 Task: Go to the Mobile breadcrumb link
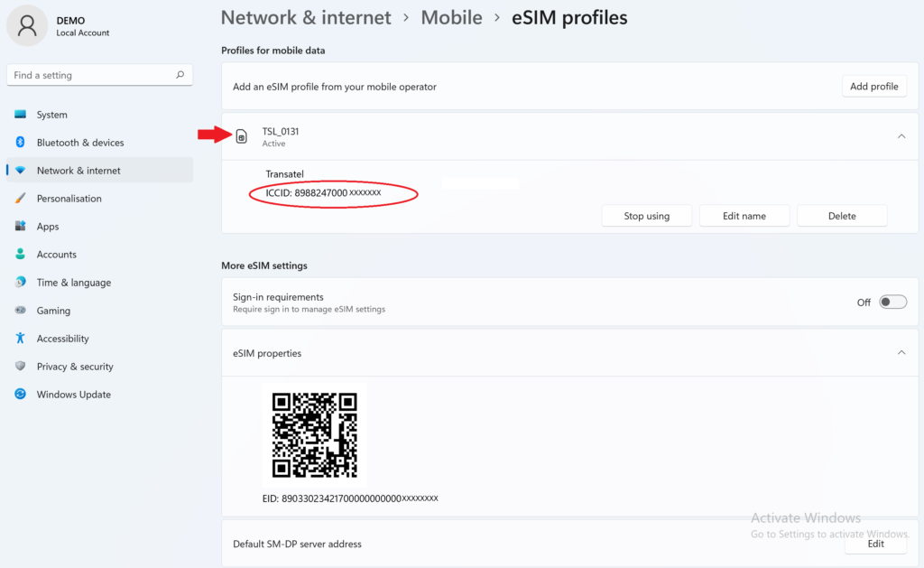click(451, 18)
